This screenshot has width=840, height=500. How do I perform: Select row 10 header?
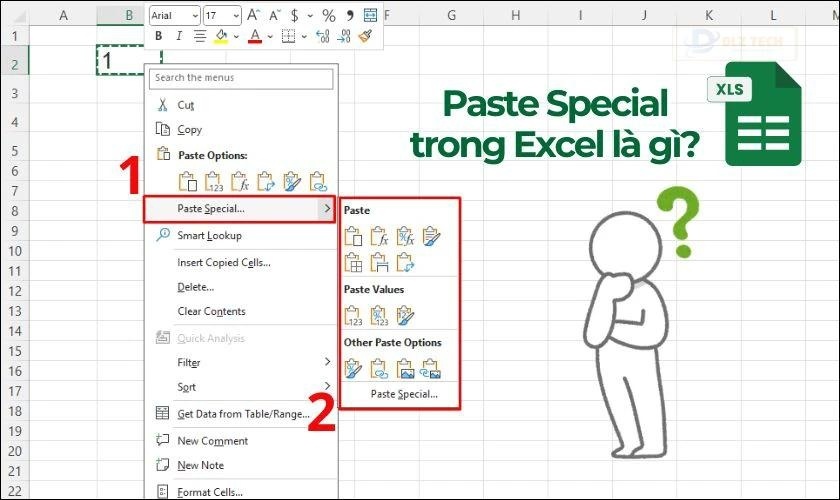(x=14, y=251)
